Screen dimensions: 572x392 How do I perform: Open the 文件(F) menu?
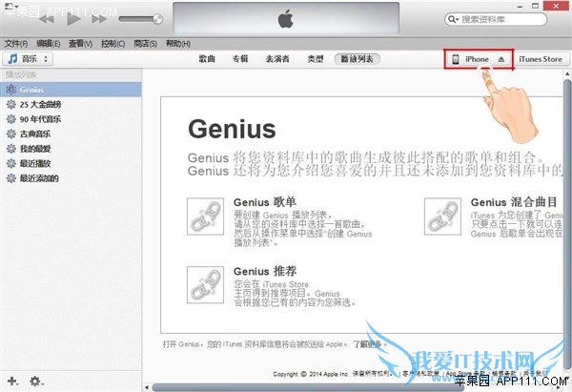(x=16, y=44)
